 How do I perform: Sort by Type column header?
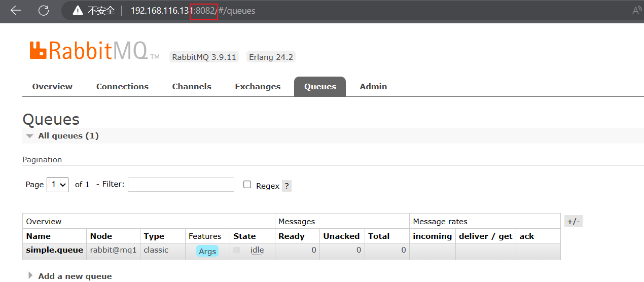(154, 236)
